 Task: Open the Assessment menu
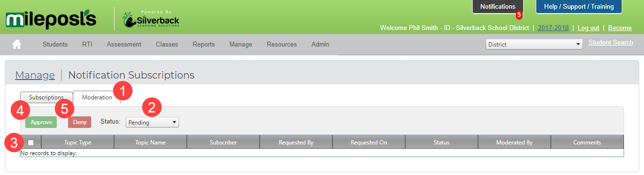click(124, 44)
